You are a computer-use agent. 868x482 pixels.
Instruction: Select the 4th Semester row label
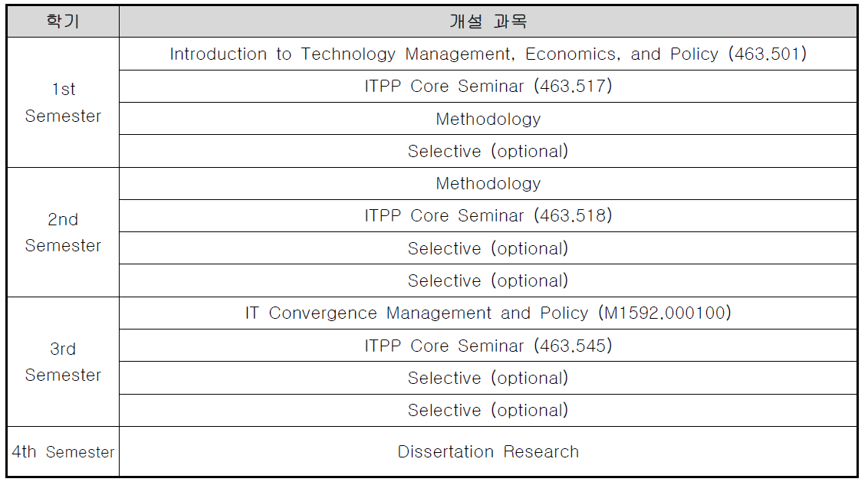(63, 451)
